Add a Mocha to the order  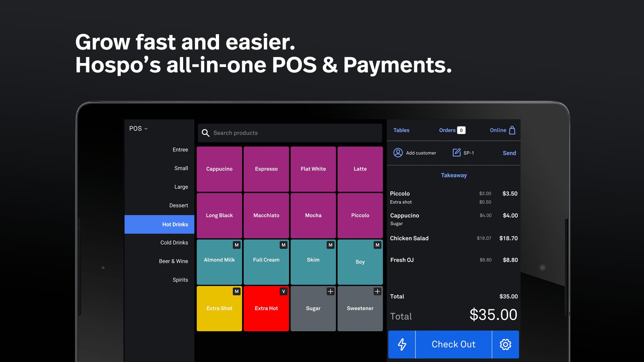tap(313, 216)
